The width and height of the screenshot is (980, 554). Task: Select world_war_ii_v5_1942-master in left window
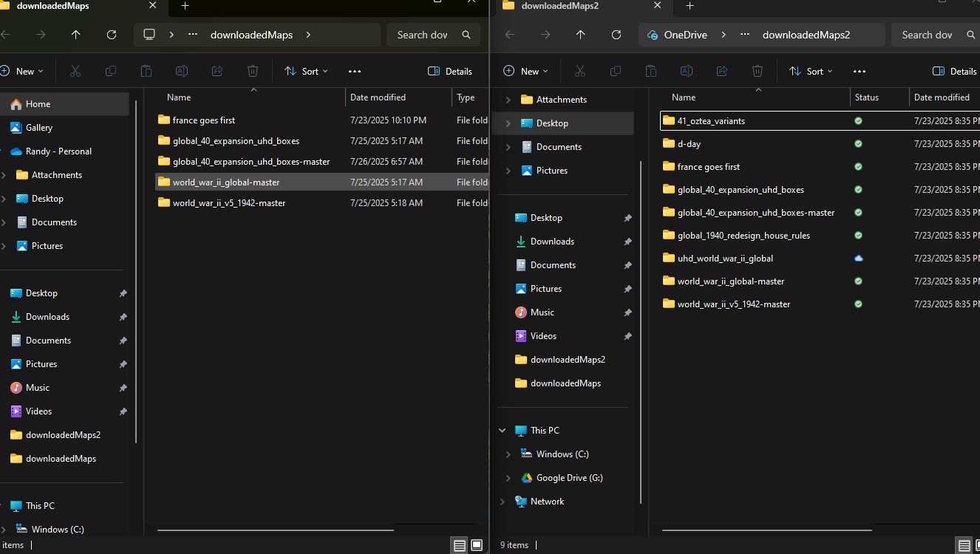321,203
